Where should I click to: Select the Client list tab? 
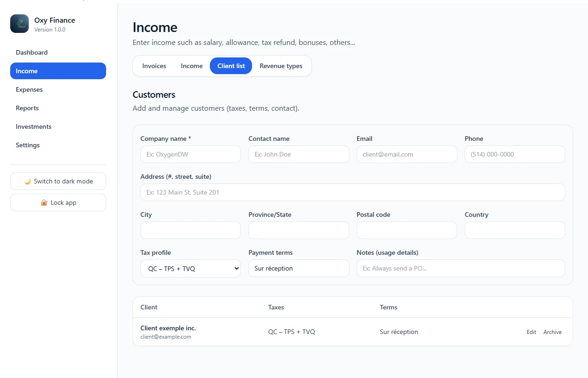pos(231,66)
